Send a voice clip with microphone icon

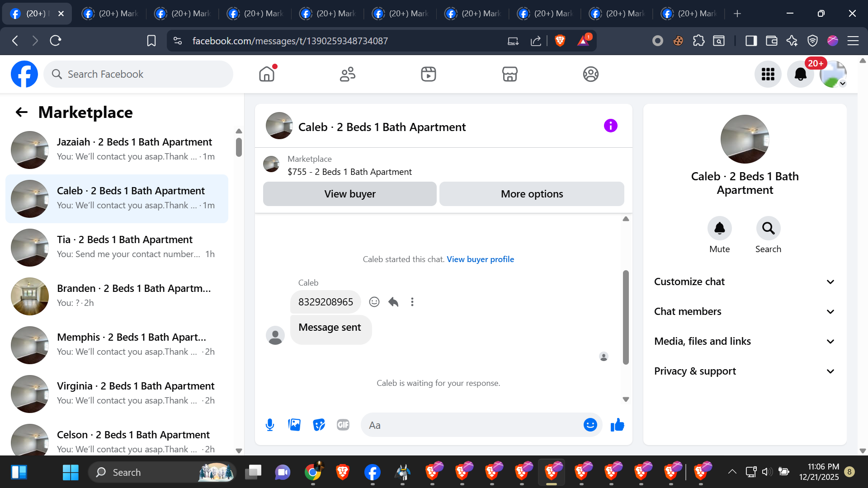pos(270,425)
